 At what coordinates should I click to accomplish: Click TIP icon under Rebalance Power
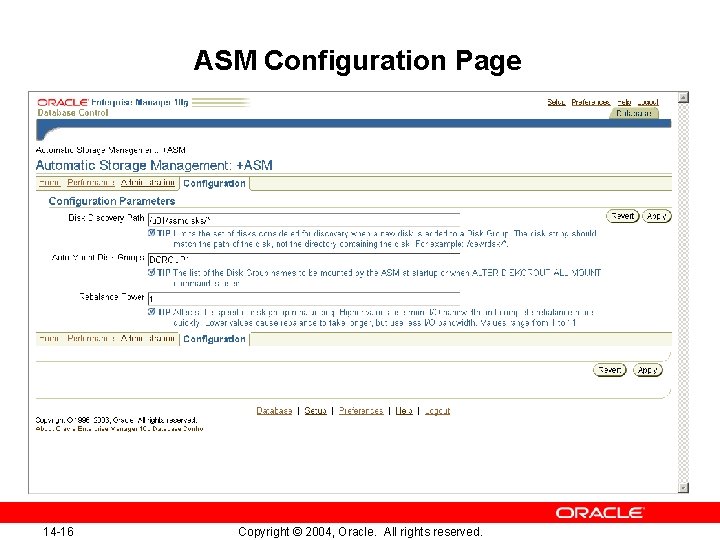(x=152, y=312)
